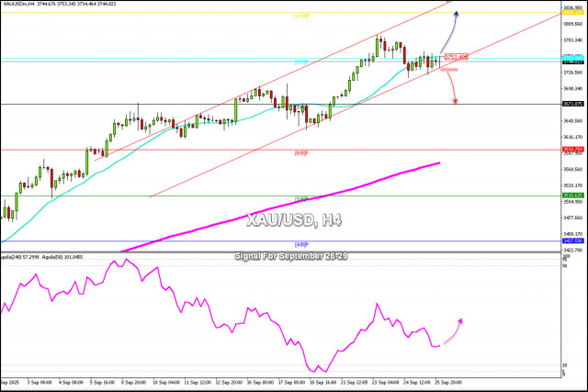Select the 3671.875 black price level tag
This screenshot has height=392, width=588.
[x=572, y=104]
